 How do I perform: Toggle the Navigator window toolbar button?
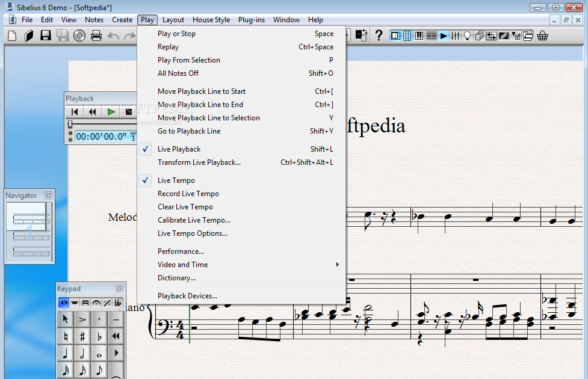point(395,36)
